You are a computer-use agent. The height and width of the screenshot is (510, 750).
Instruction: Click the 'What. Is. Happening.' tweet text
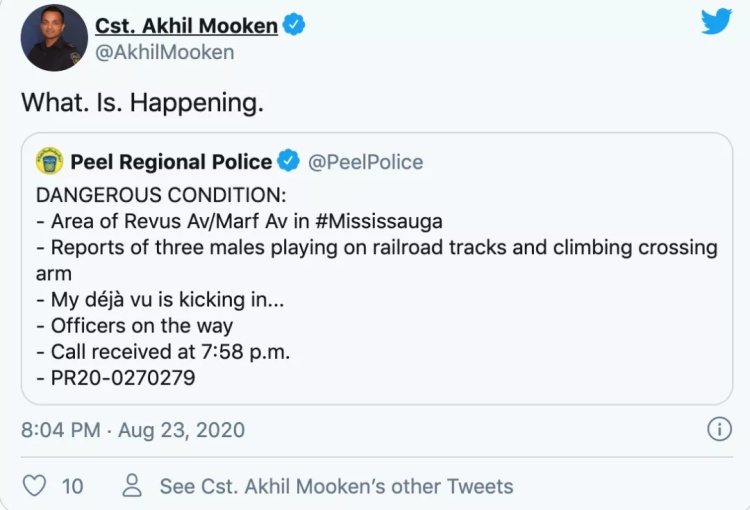point(143,102)
